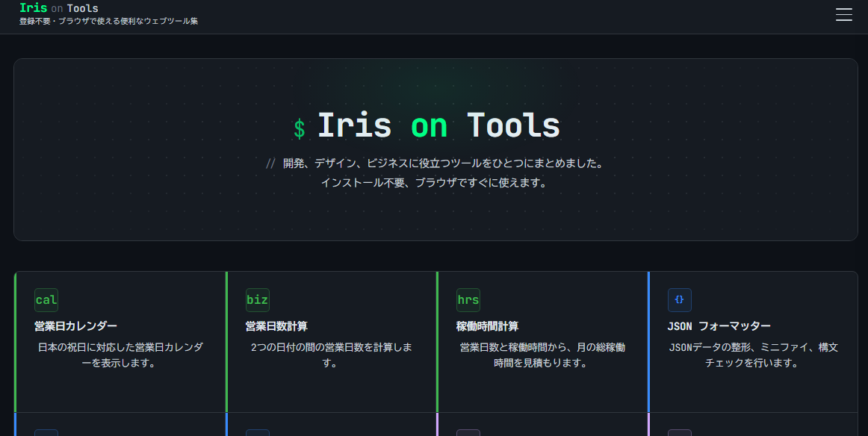Open the 営業日数計算 tool card
This screenshot has width=868, height=436.
click(331, 341)
